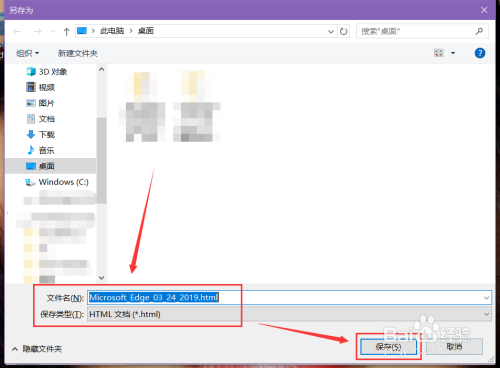This screenshot has height=368, width=500.
Task: Select 视频 in the navigation pane
Action: pos(41,87)
